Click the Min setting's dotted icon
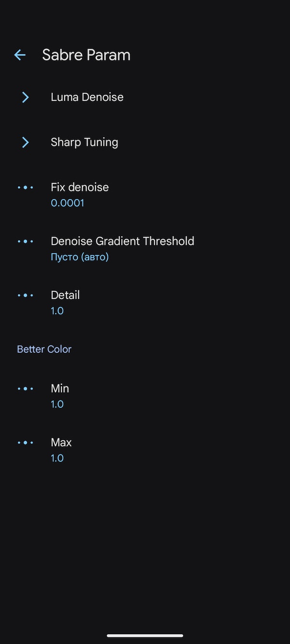 tap(25, 388)
